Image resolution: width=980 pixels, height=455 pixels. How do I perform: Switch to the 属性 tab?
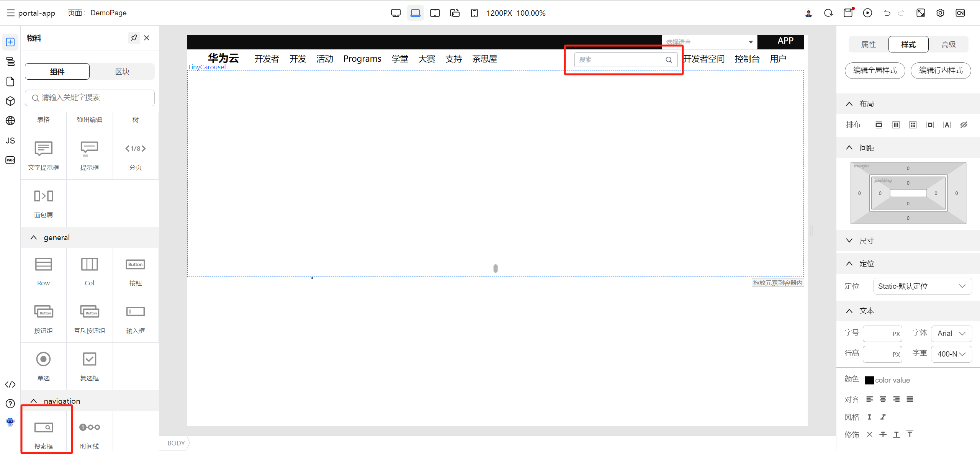[x=868, y=44]
